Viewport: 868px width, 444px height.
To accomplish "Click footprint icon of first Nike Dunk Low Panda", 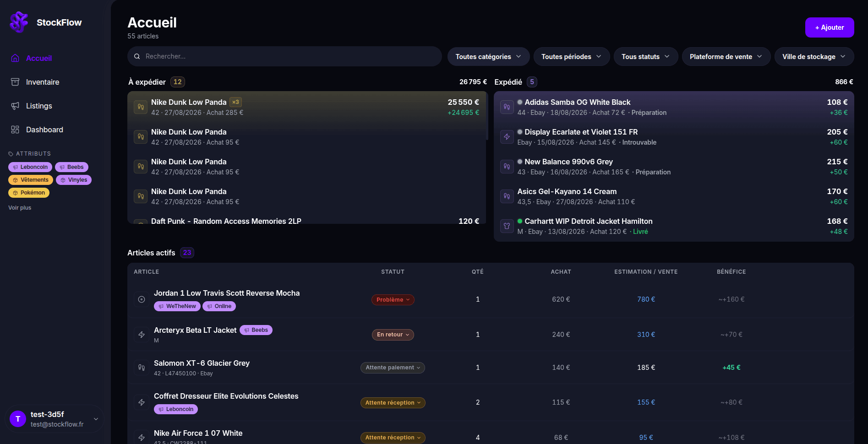I will [141, 107].
